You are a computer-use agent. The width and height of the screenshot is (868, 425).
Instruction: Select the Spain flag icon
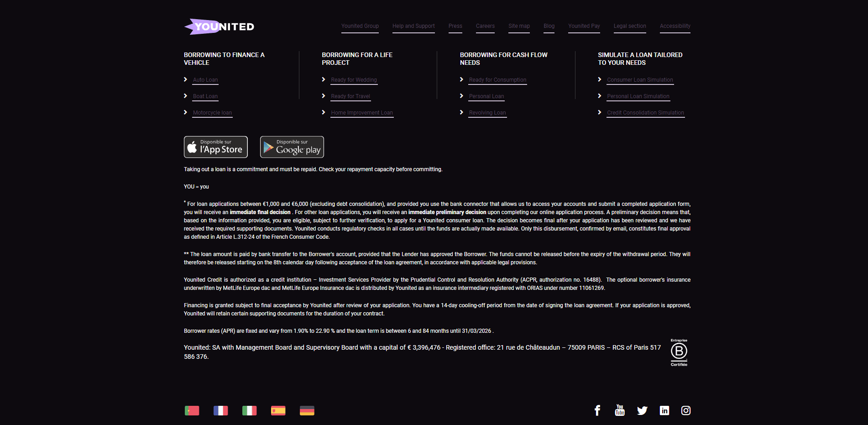[278, 410]
